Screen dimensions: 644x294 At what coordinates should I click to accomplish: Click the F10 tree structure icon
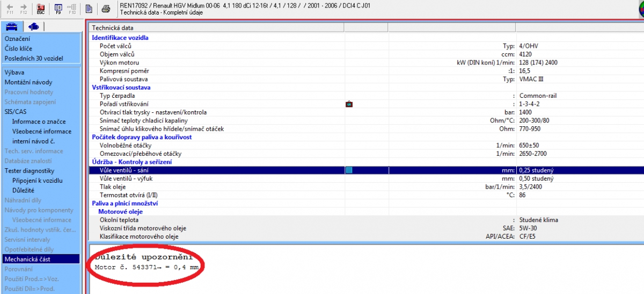[72, 8]
